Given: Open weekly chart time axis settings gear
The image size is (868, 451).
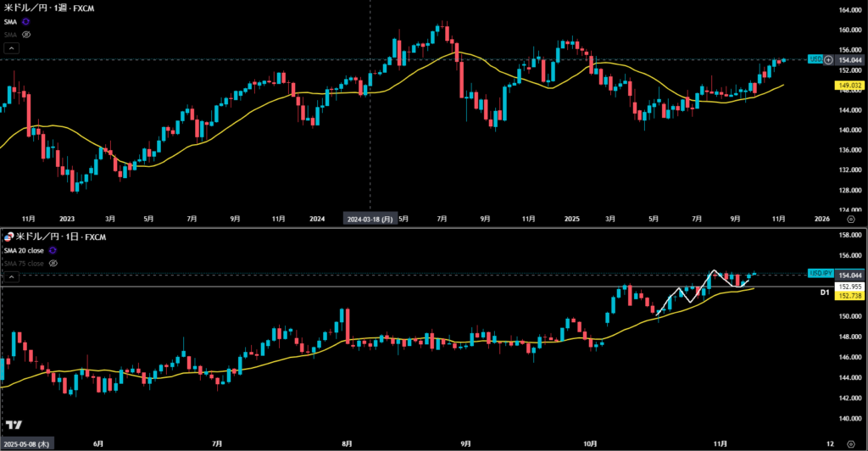Looking at the screenshot, I should 850,218.
